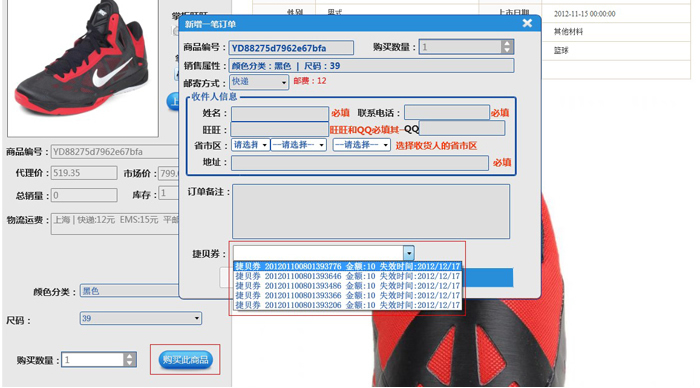Screen dimensions: 700x388
Task: Open the 尺码 39 dropdown
Action: pyautogui.click(x=141, y=318)
